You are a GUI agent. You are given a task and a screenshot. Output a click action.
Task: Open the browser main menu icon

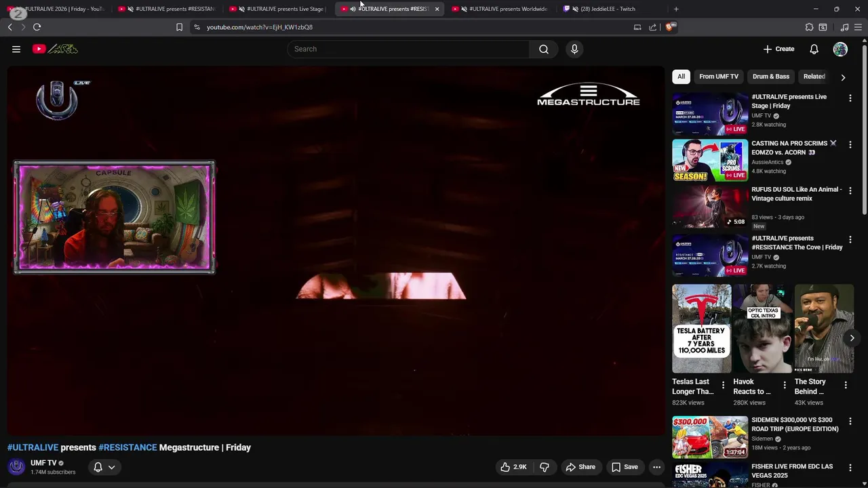858,27
